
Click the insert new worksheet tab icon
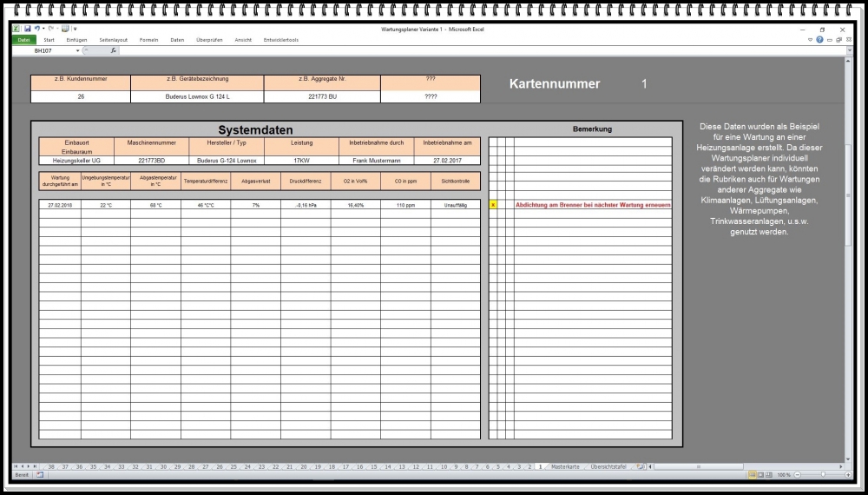click(640, 466)
